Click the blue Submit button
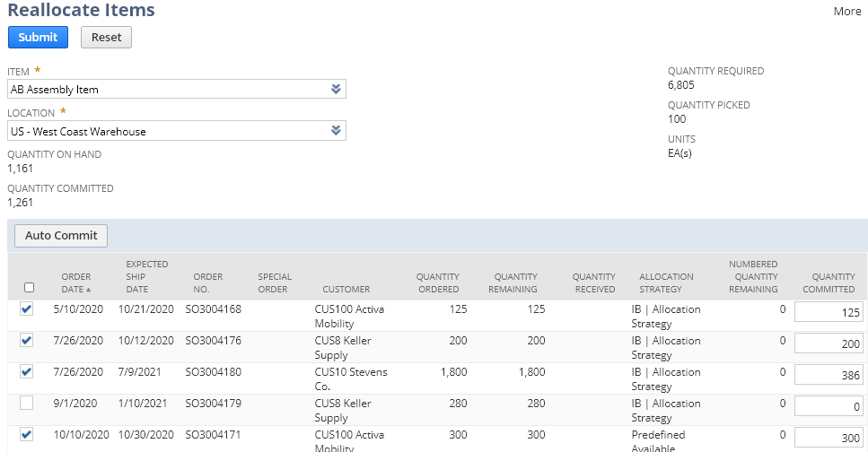868x452 pixels. point(38,37)
